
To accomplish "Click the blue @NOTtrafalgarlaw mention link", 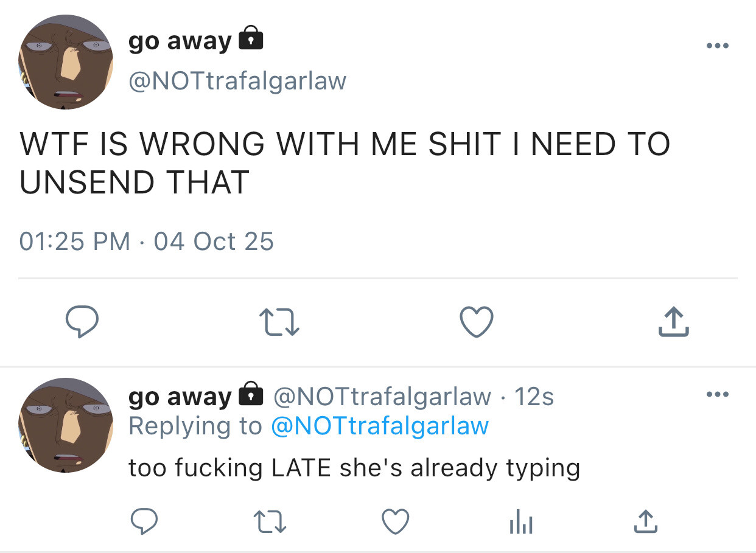I will tap(379, 426).
